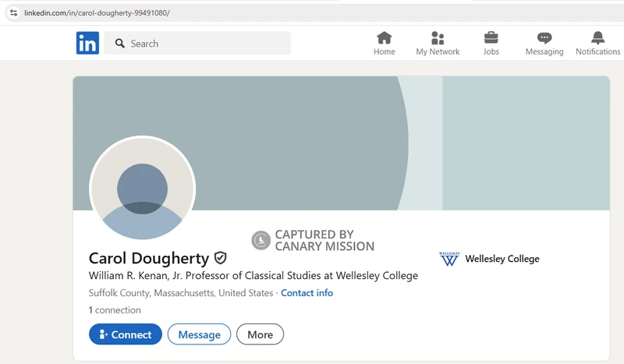Click the Wellesley College logo
The image size is (624, 364).
449,259
